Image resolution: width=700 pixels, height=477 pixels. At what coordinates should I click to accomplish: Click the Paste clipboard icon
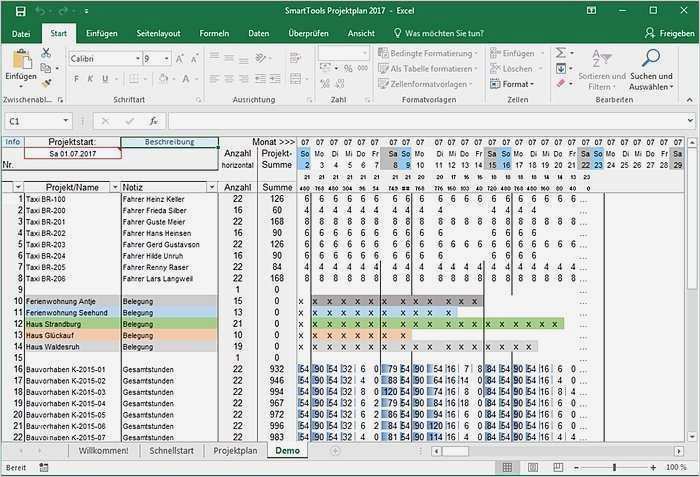tap(21, 60)
